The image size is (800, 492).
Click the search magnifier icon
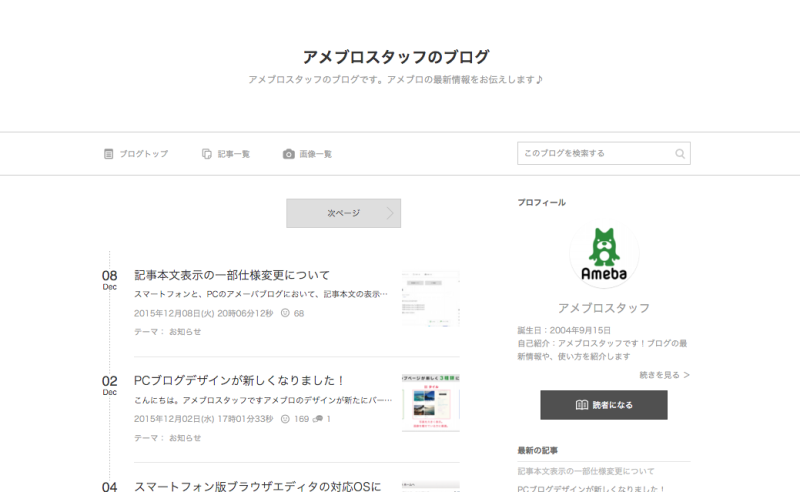680,154
